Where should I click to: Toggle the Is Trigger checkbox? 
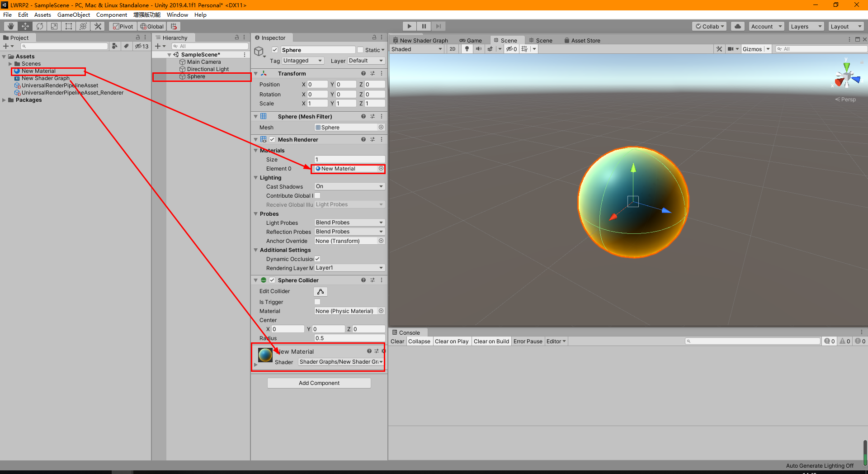(317, 302)
